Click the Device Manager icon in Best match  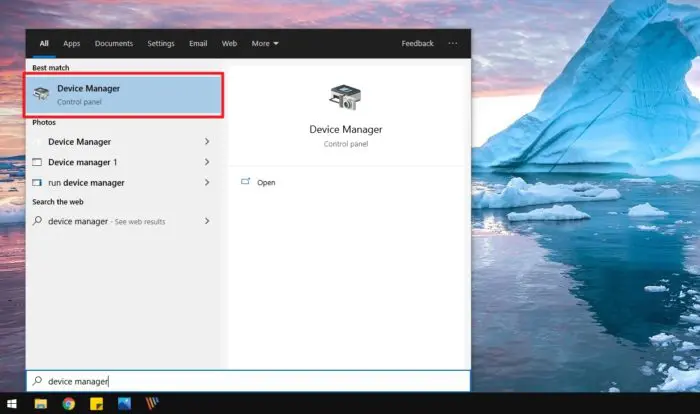tap(41, 94)
